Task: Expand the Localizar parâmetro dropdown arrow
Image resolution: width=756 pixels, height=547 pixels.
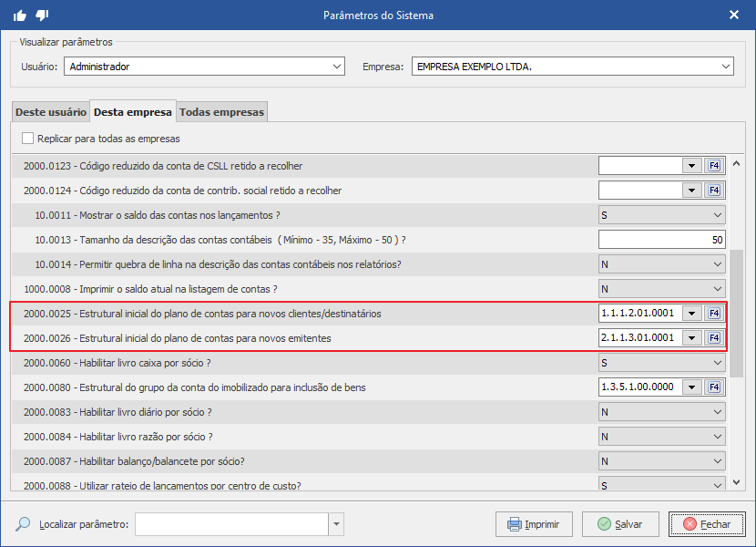Action: point(337,524)
